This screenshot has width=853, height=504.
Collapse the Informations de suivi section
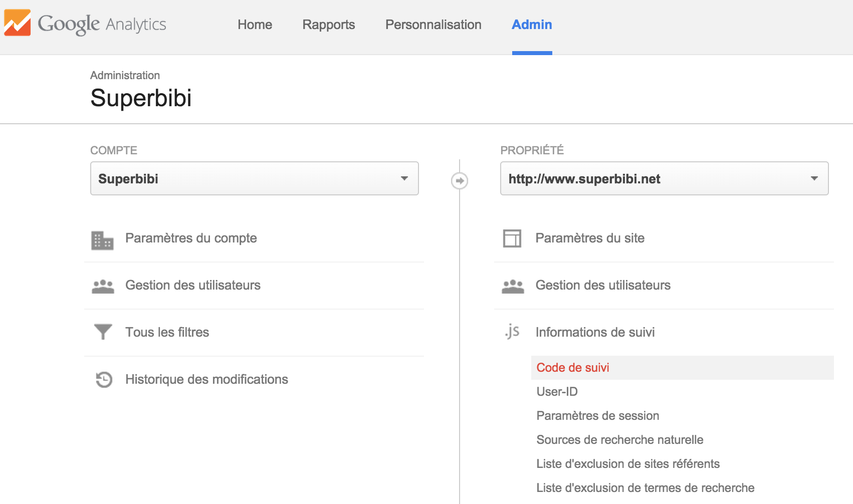pos(595,332)
